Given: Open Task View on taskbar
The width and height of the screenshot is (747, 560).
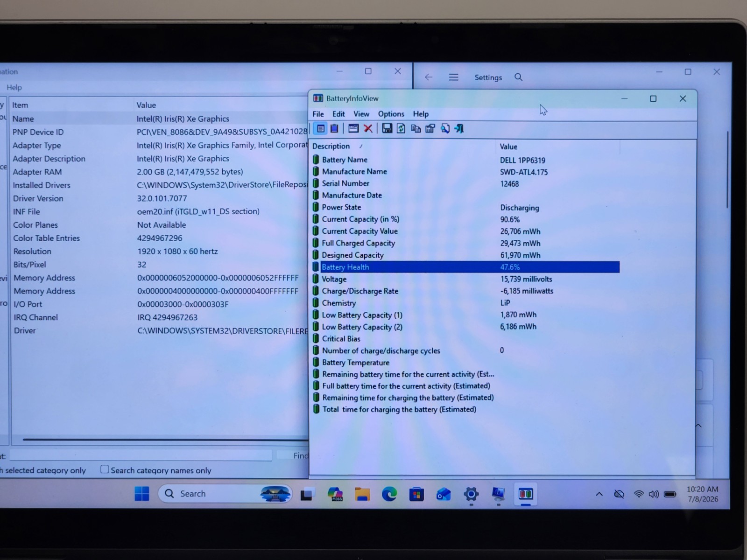Looking at the screenshot, I should [x=307, y=494].
